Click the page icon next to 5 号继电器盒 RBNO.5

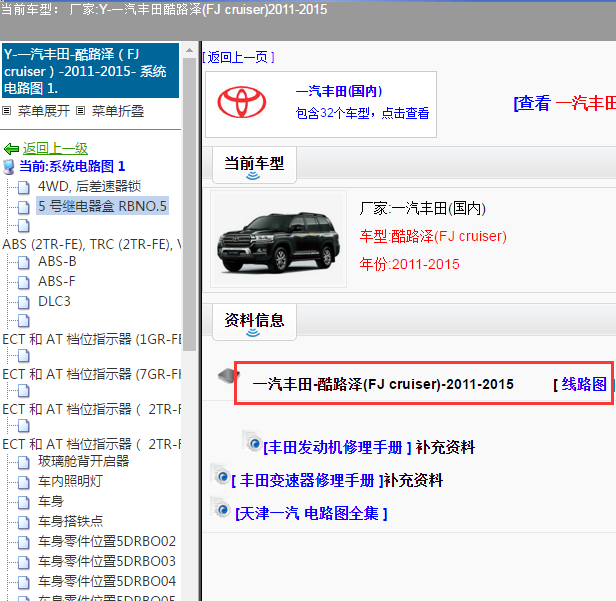24,207
